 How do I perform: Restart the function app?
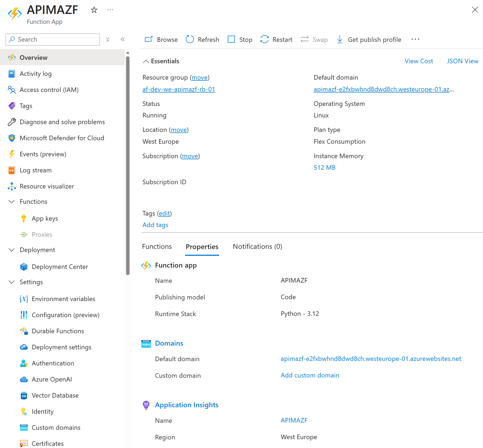(276, 39)
